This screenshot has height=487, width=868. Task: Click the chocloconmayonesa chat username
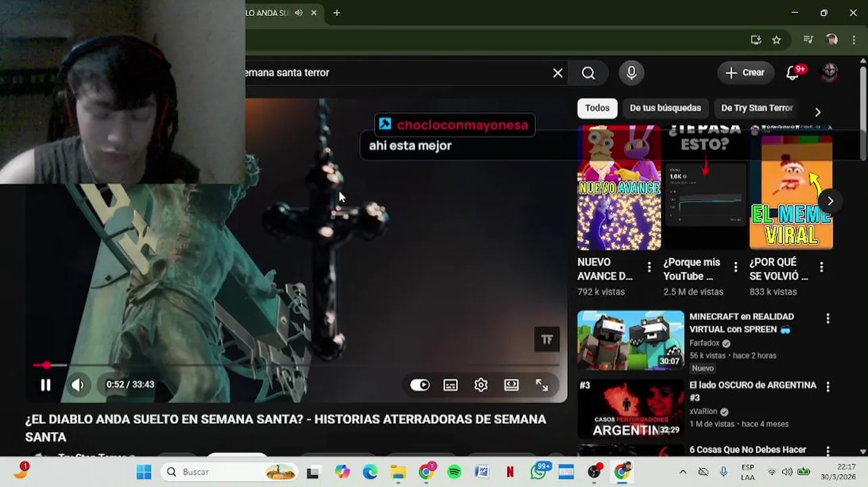pos(462,125)
